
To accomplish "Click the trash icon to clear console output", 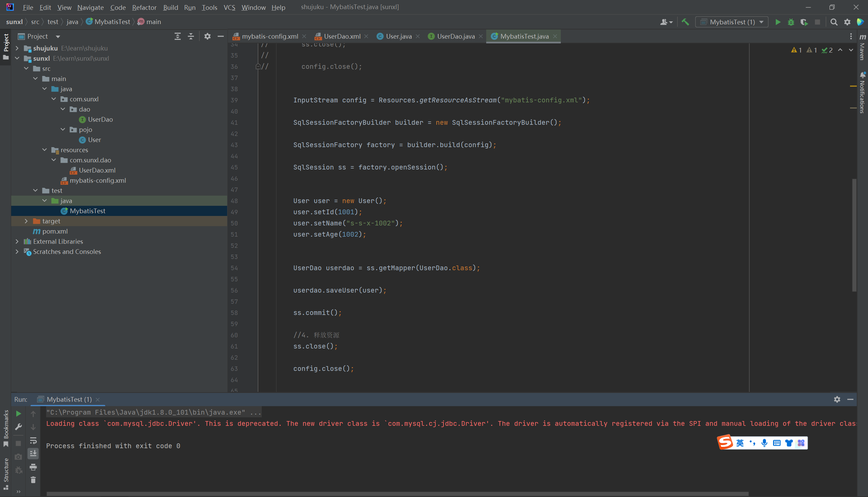I will [33, 480].
